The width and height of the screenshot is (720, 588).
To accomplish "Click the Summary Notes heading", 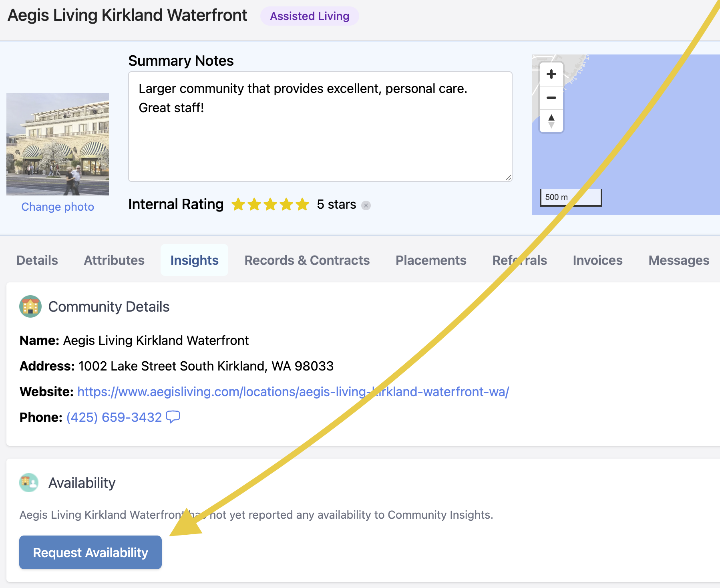I will tap(181, 61).
